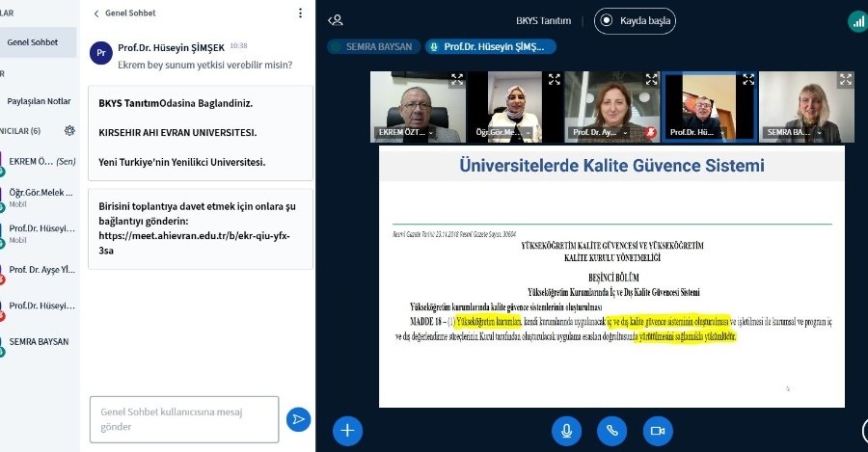Toggle the user list panel icon
The image size is (868, 452).
[x=336, y=20]
